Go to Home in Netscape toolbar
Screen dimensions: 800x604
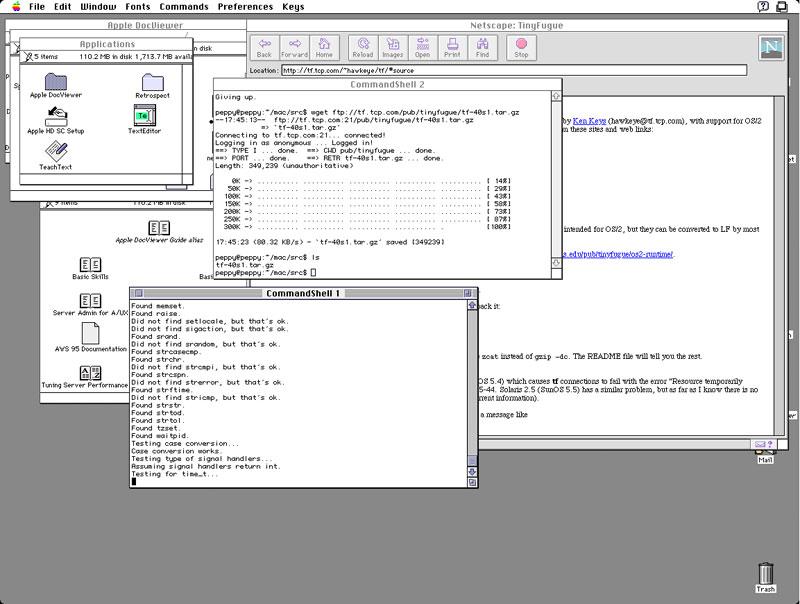coord(324,47)
